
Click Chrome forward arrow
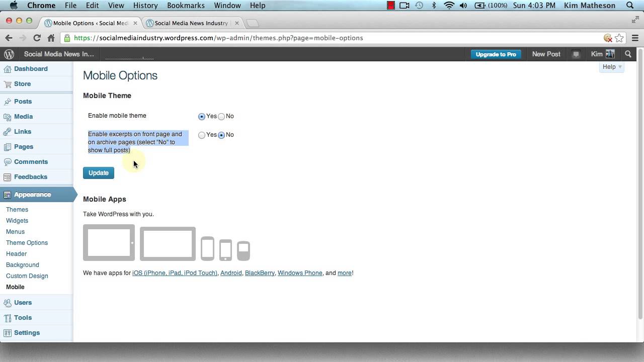pyautogui.click(x=23, y=38)
